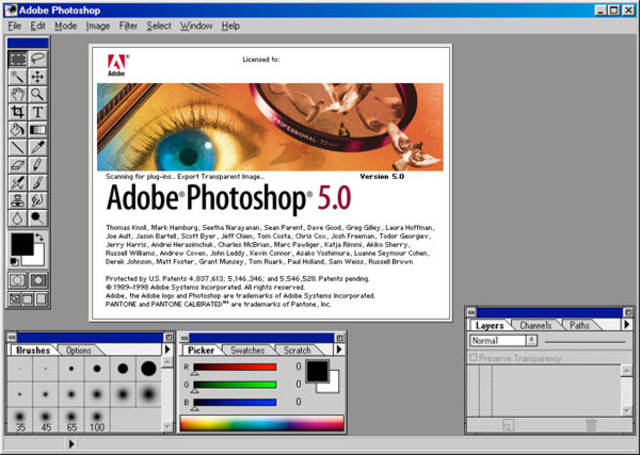Collapse the Brushes palette window
Image resolution: width=640 pixels, height=455 pixels.
tap(169, 337)
